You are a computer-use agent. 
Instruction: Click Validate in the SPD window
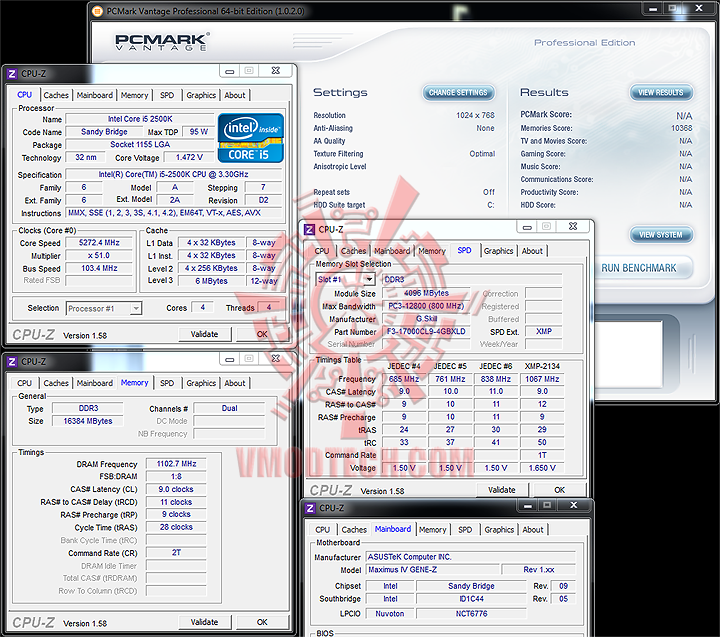click(x=502, y=490)
